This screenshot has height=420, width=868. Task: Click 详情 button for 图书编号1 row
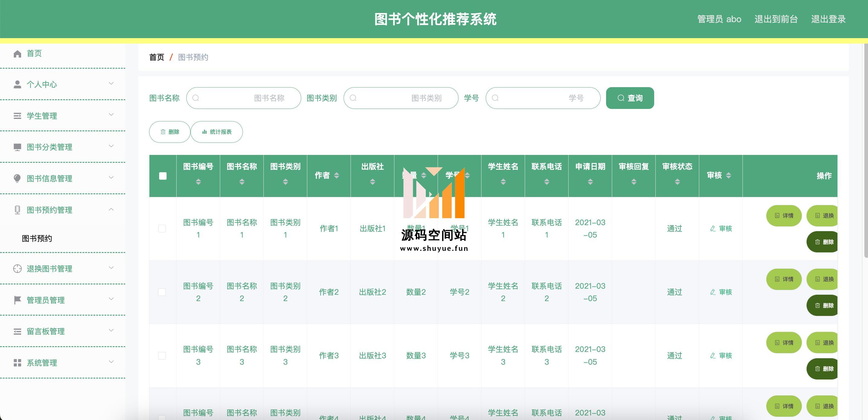point(784,216)
